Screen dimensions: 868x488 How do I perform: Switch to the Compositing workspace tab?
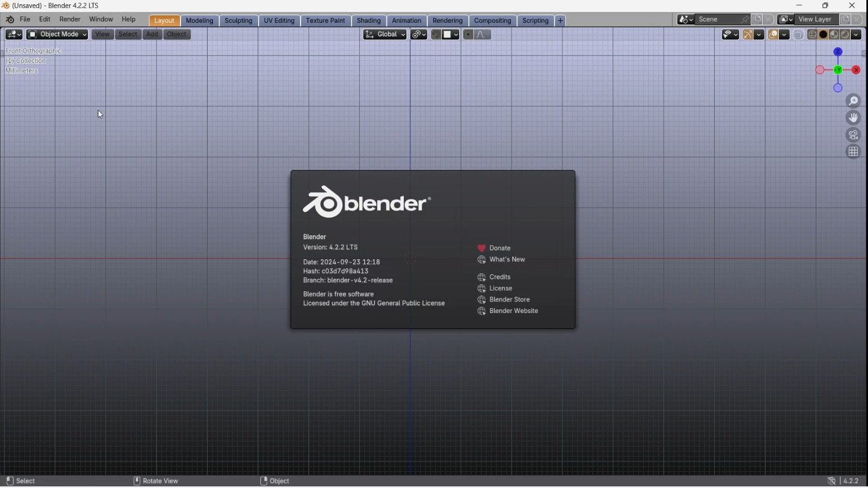pos(493,21)
